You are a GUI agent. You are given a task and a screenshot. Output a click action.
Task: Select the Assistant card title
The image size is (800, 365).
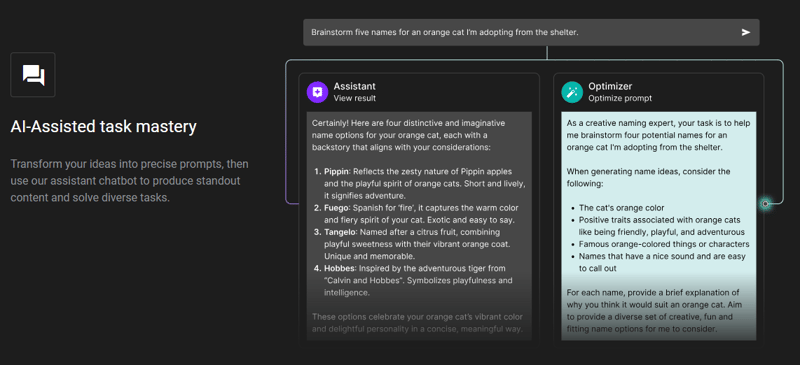[x=355, y=86]
